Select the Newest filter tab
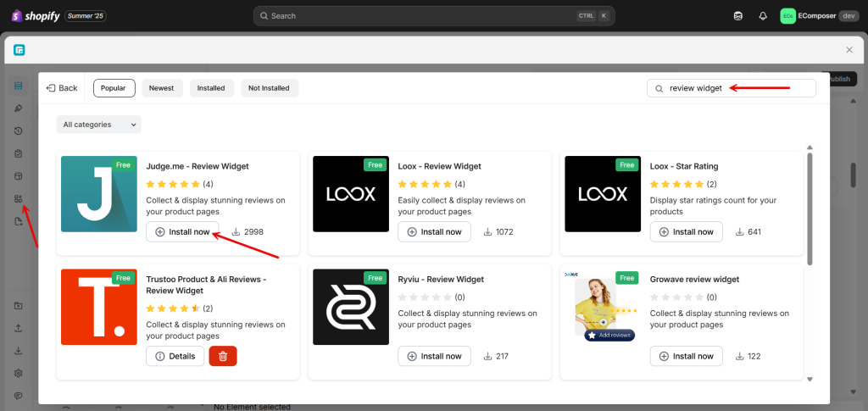 click(162, 88)
